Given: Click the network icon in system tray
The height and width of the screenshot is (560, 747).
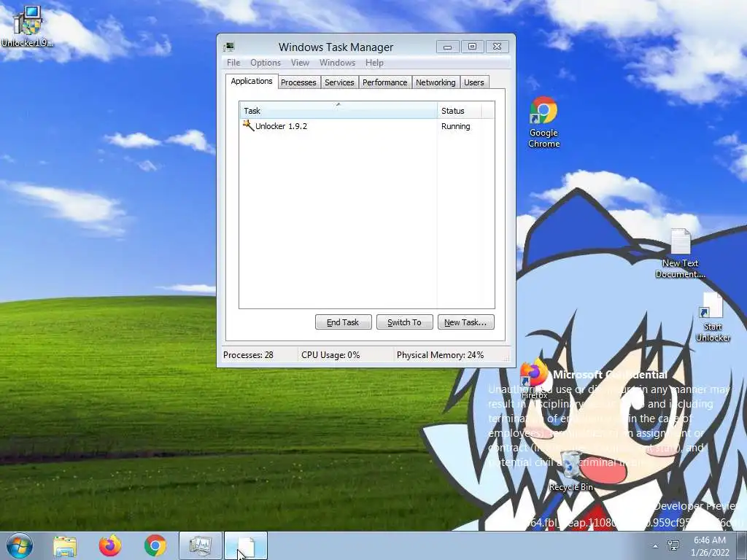Looking at the screenshot, I should (673, 545).
